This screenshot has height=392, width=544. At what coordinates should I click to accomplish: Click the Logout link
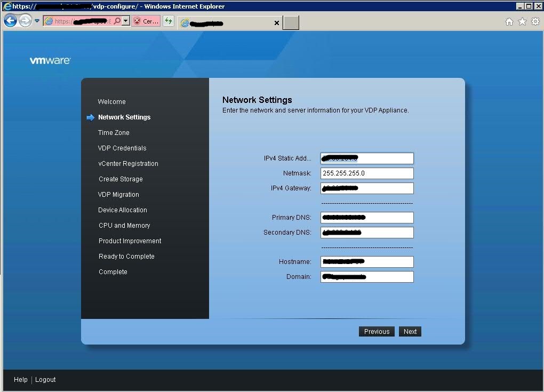tap(45, 380)
